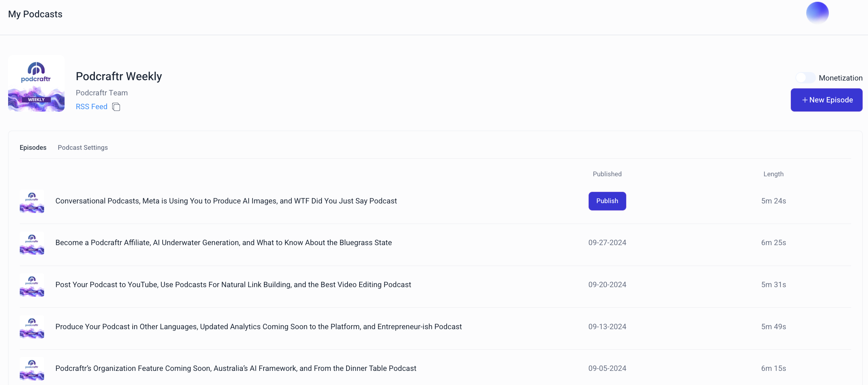Open Podcraftr's Organization Feature episode title
This screenshot has width=868, height=385.
(236, 368)
